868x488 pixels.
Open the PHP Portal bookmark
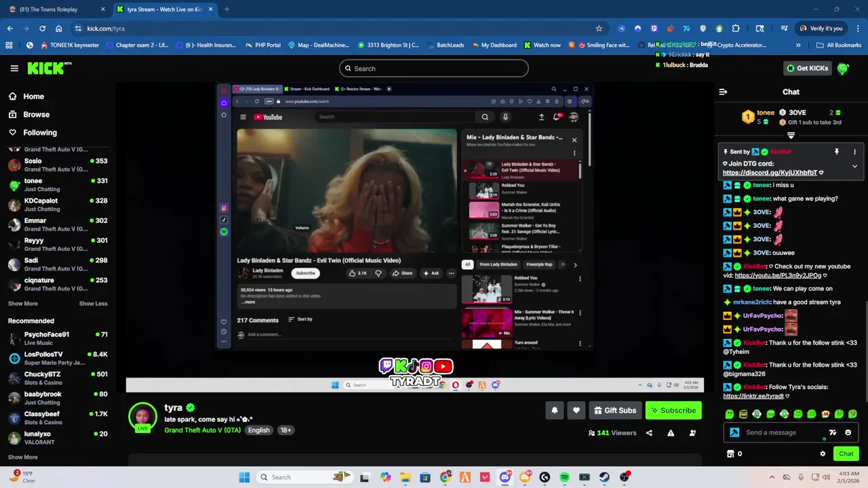pos(262,45)
